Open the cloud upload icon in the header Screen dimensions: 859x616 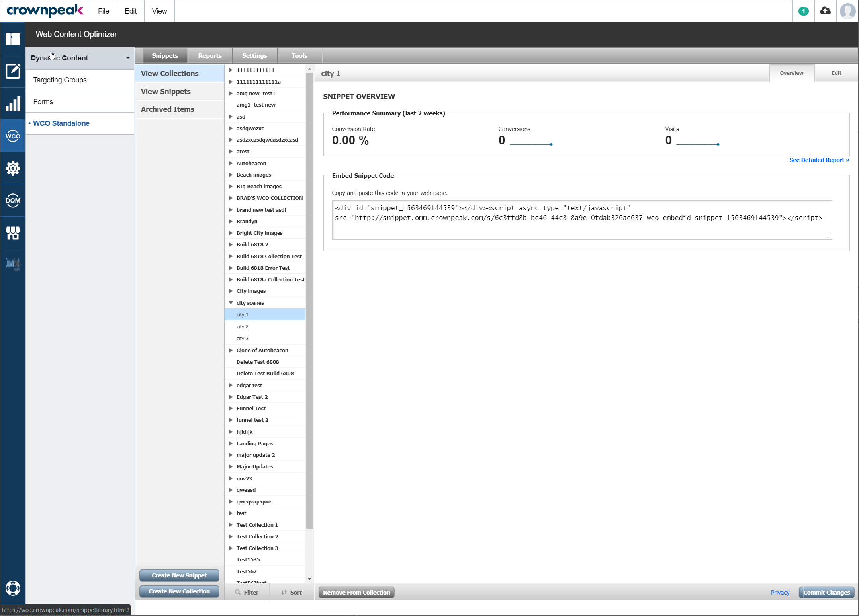coord(825,11)
